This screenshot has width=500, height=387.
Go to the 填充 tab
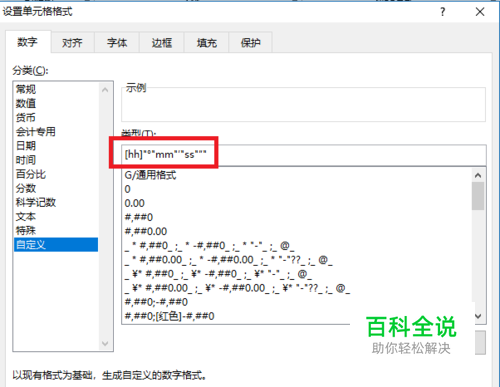click(x=206, y=43)
